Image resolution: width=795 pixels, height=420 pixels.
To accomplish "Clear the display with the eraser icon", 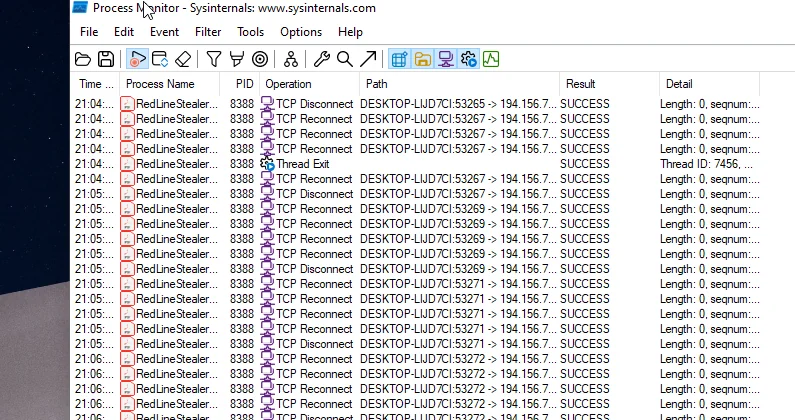I will 183,59.
